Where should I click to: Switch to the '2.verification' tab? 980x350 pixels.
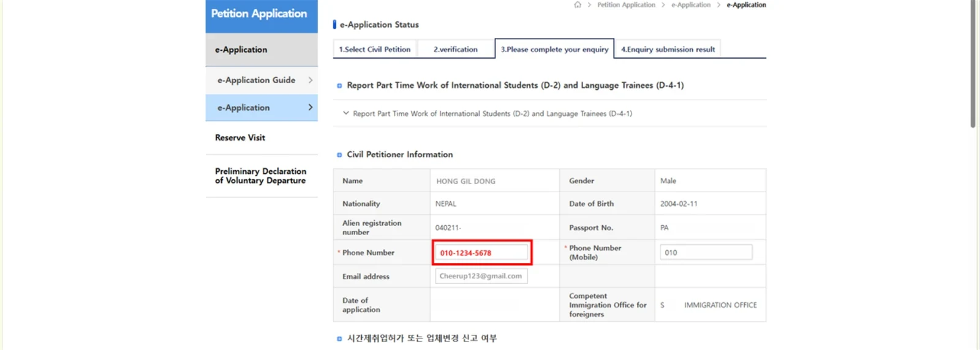pos(456,49)
